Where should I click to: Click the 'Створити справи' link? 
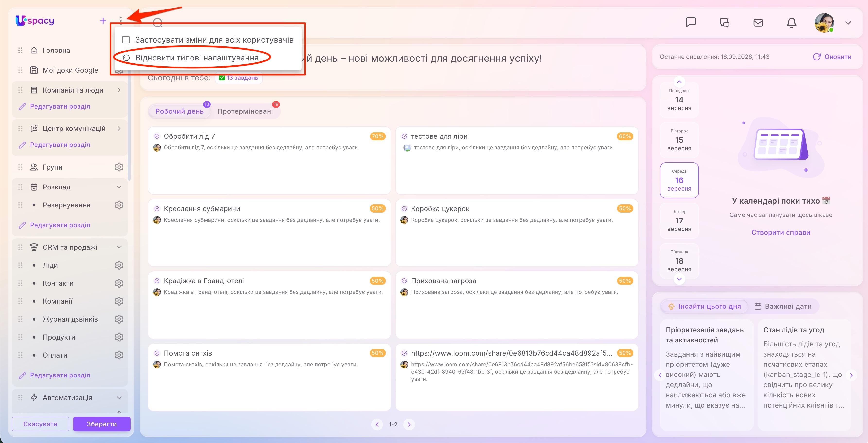point(780,232)
